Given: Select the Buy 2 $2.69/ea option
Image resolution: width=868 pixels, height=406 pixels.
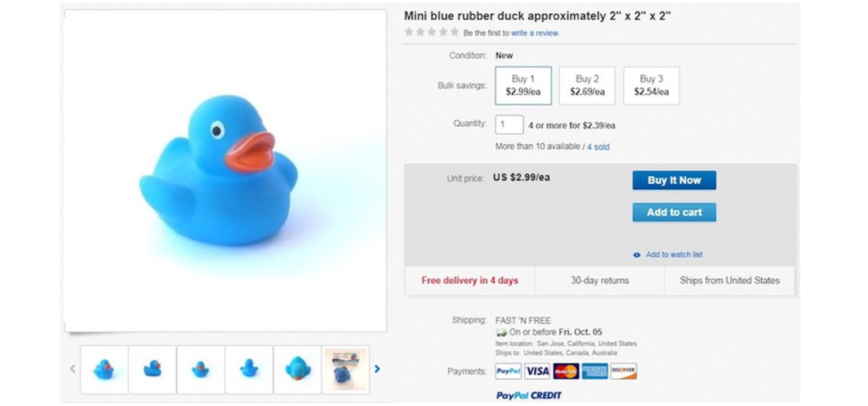Looking at the screenshot, I should (587, 85).
